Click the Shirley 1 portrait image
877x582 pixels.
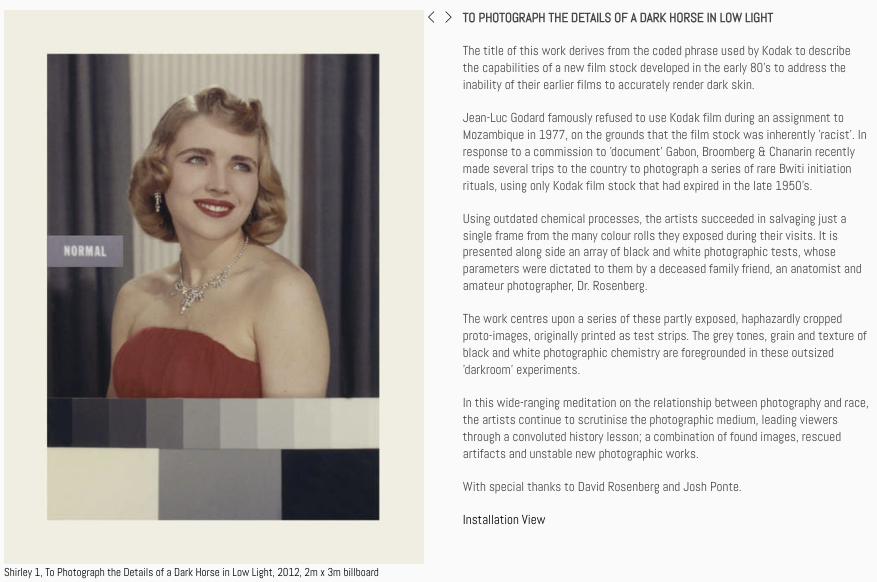213,287
